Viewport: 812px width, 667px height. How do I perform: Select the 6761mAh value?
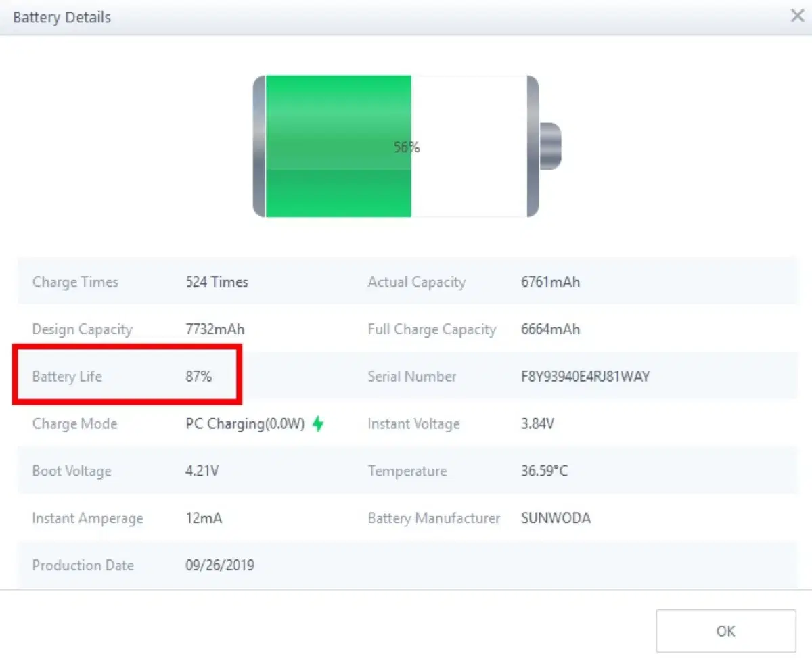pos(551,282)
